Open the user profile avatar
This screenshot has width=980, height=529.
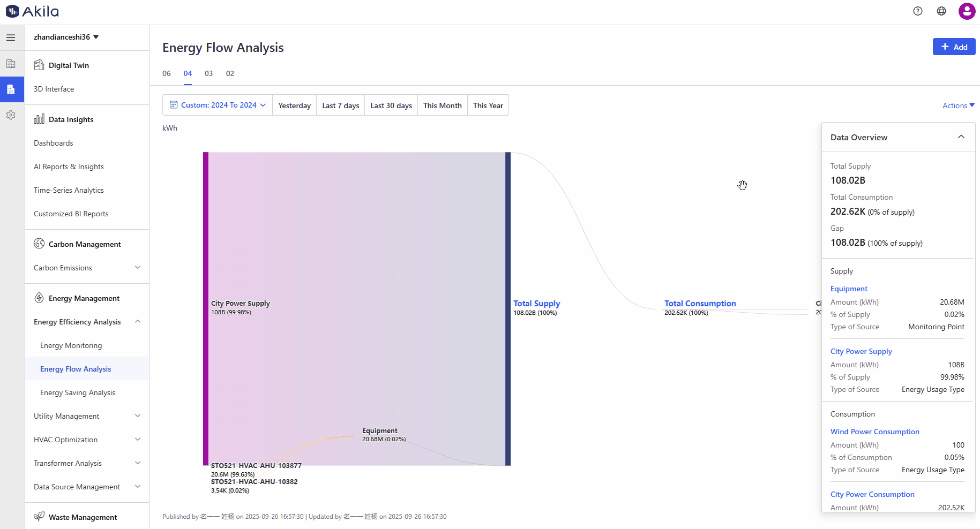click(967, 11)
